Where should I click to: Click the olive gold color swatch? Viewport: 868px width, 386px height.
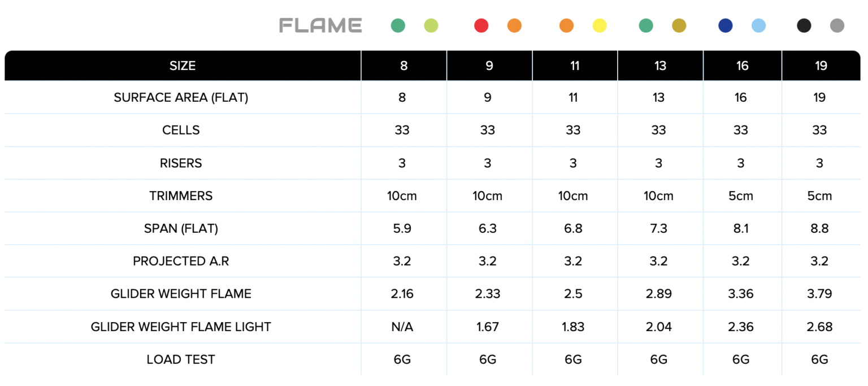679,25
